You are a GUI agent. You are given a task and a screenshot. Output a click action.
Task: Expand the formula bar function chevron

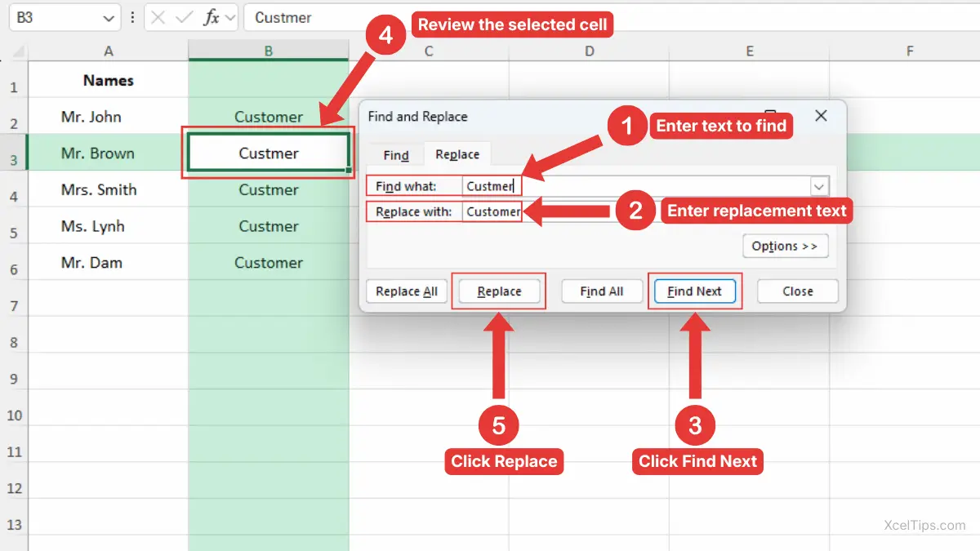click(230, 18)
